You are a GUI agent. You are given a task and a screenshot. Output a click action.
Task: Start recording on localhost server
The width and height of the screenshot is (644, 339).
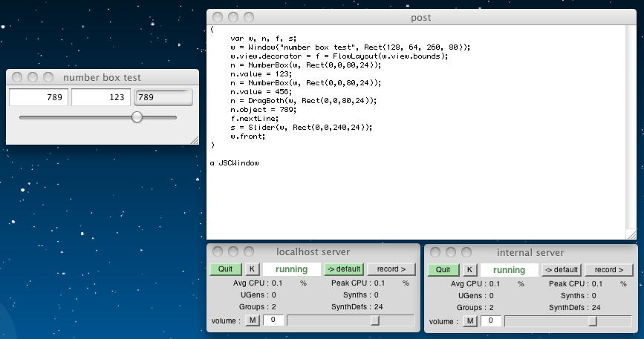[391, 269]
